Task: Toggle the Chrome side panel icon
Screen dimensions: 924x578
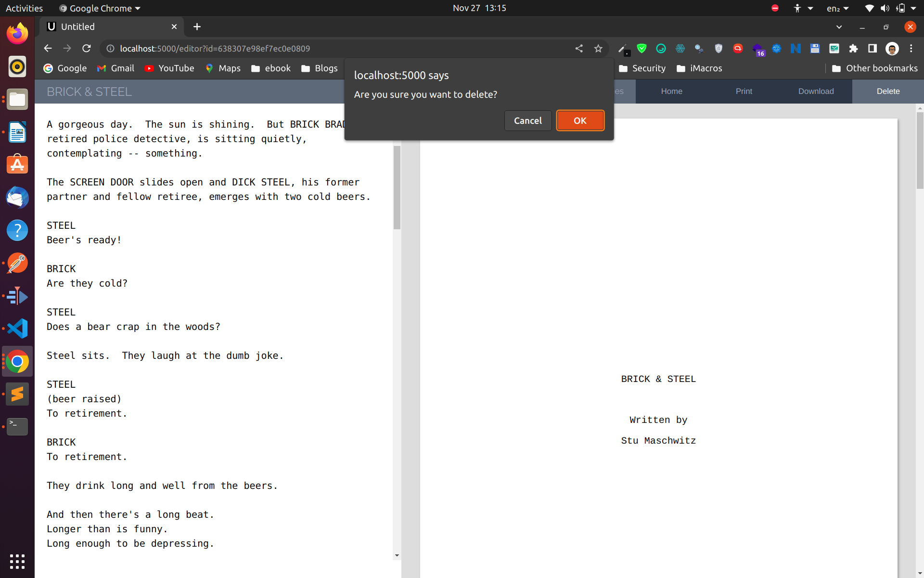Action: click(x=872, y=48)
